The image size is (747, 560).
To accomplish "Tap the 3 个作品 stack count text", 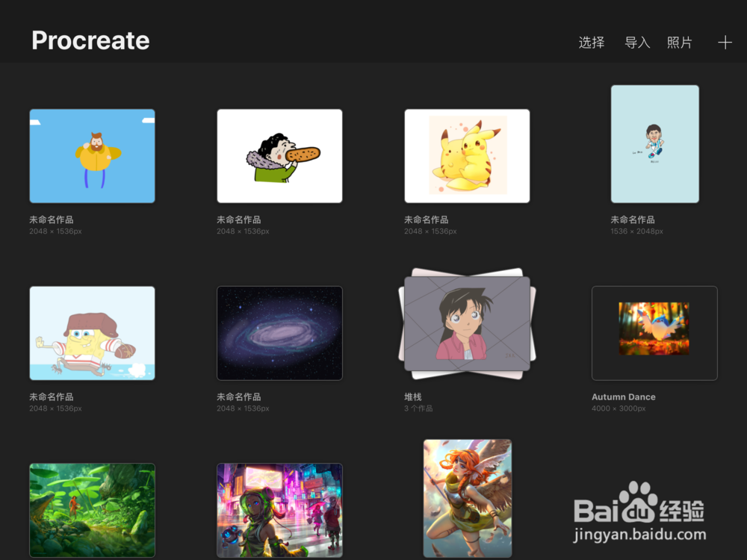I will (418, 408).
